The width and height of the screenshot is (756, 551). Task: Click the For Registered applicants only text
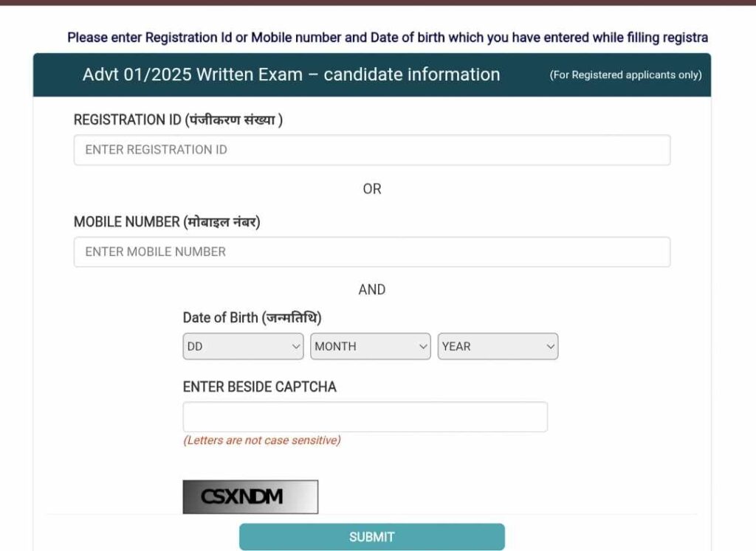coord(625,75)
